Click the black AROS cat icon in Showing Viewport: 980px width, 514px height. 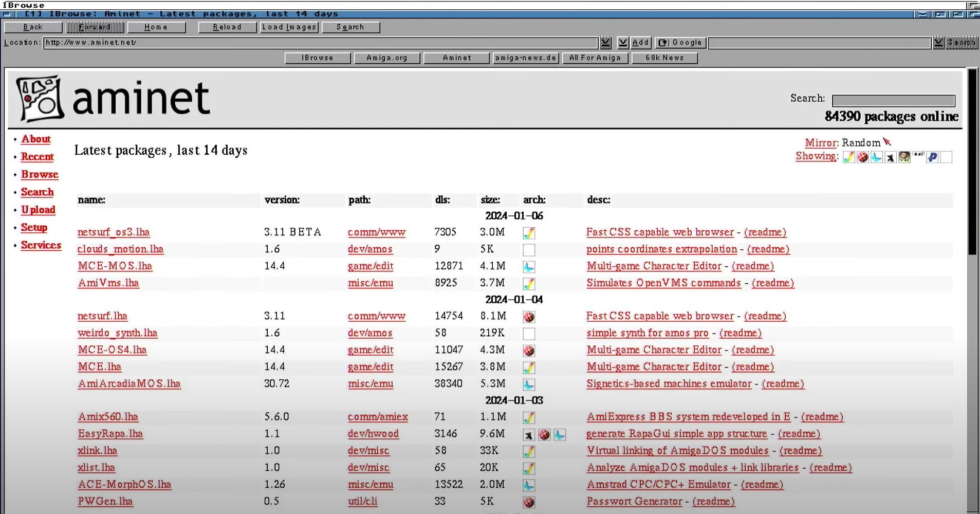[x=891, y=157]
